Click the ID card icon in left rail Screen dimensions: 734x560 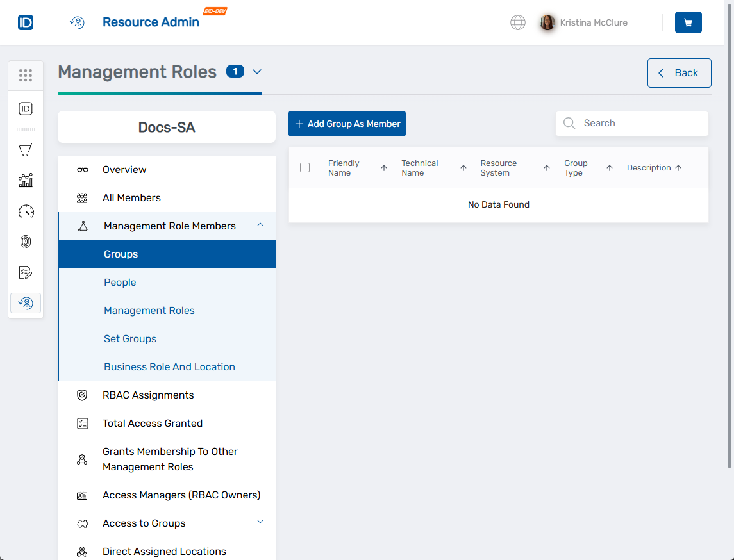26,109
